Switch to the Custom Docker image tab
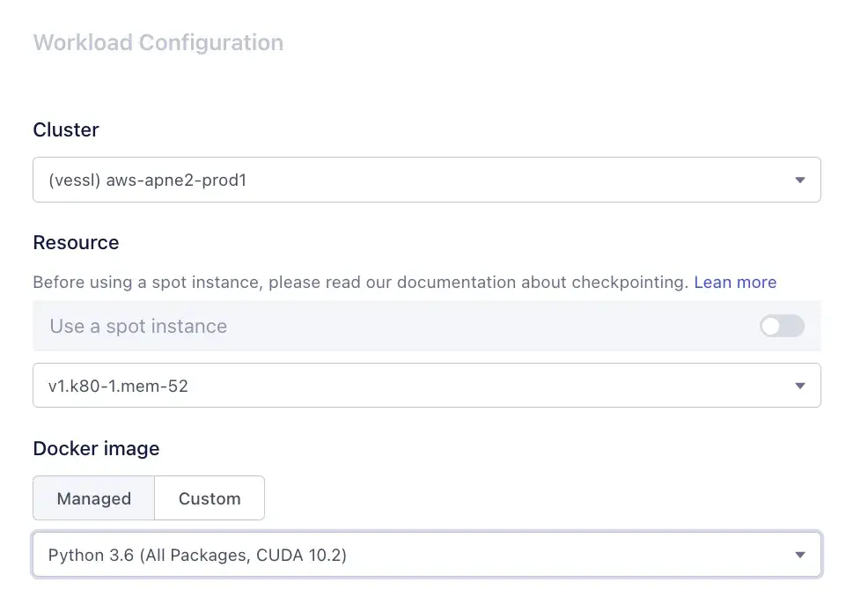 [x=210, y=498]
